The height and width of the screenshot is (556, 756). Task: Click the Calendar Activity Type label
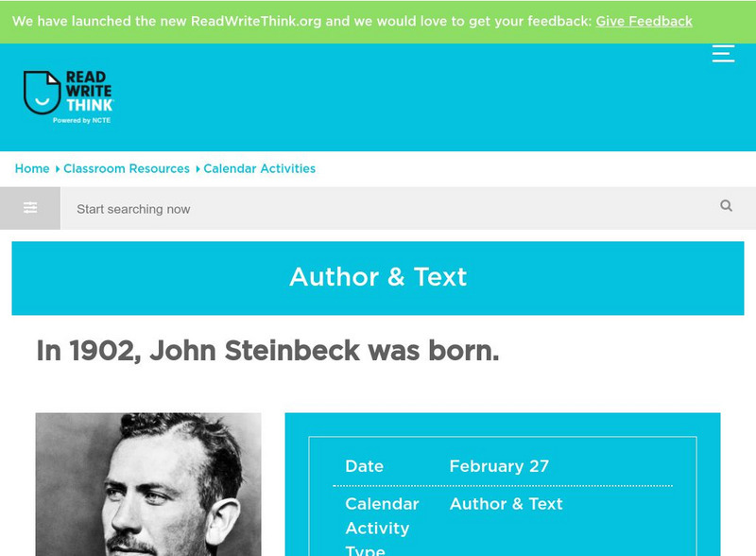[380, 528]
